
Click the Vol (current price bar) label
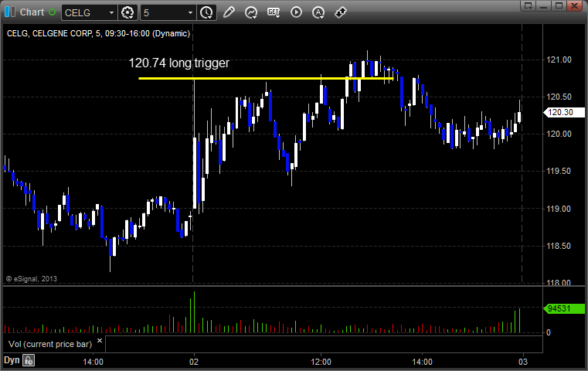pos(50,344)
